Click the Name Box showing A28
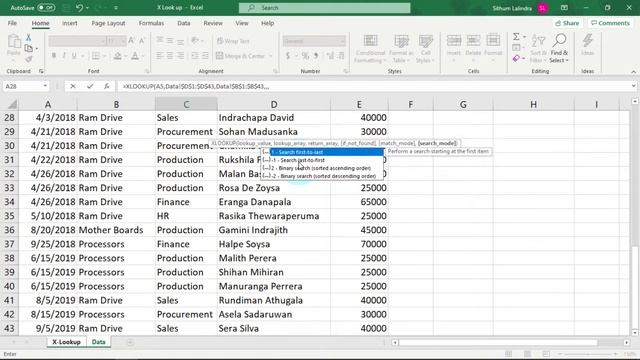 (x=26, y=87)
